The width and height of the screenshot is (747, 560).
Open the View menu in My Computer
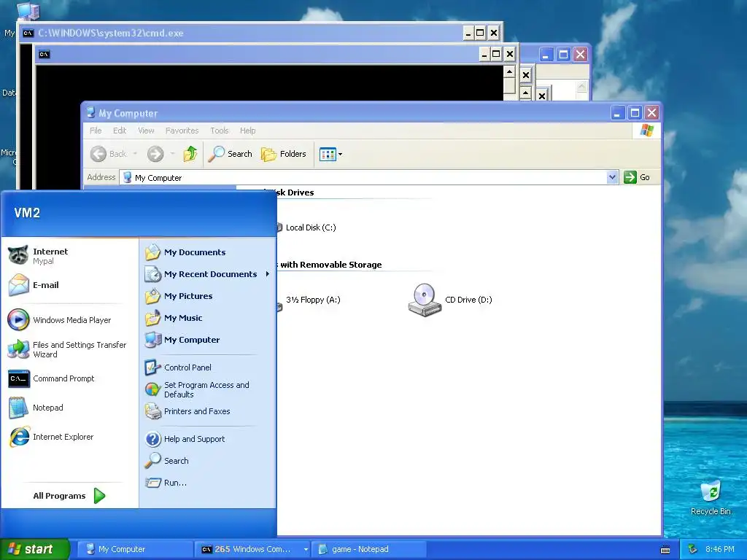(146, 131)
